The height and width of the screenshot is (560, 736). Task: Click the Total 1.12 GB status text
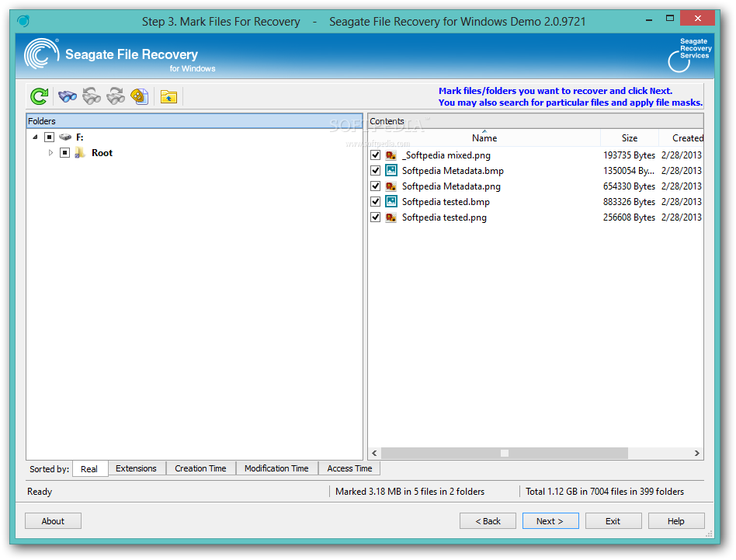click(605, 492)
